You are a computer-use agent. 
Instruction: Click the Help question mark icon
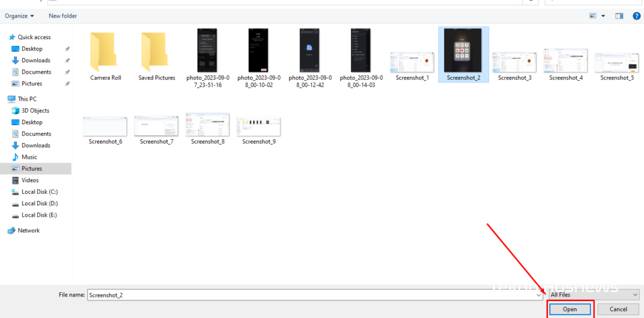tap(636, 16)
